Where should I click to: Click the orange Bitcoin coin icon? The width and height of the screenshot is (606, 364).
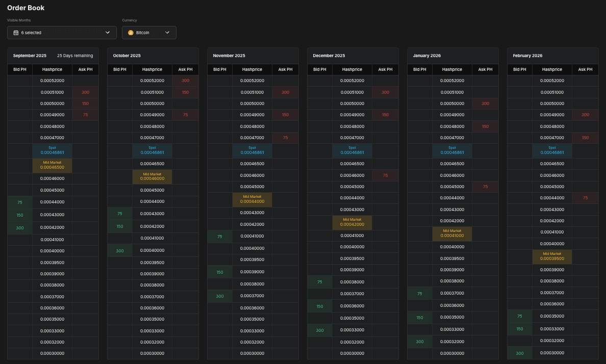point(131,33)
